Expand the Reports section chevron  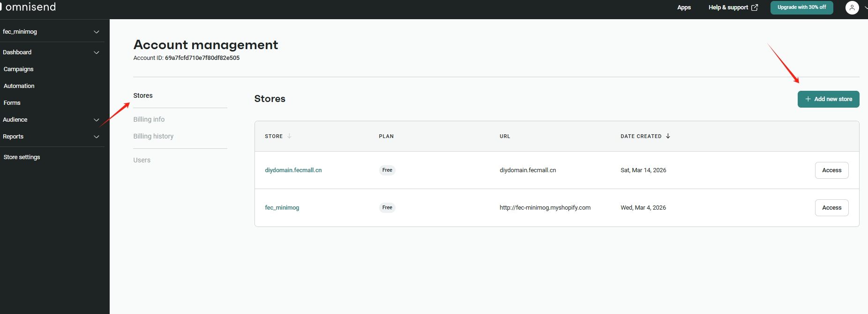(x=96, y=137)
